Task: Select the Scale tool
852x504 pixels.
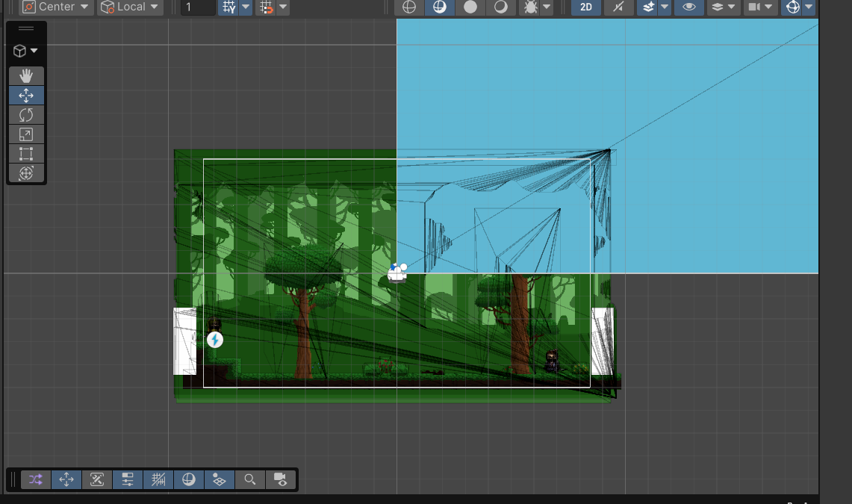Action: click(x=26, y=134)
